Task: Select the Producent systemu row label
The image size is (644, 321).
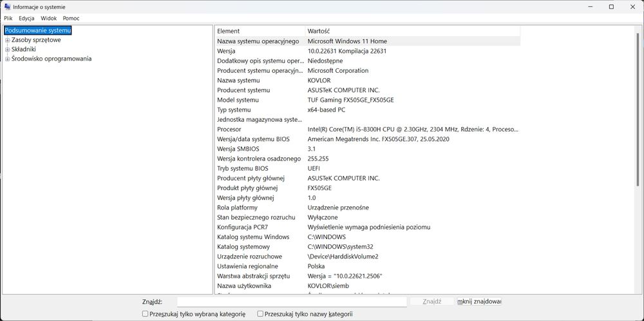Action: (x=243, y=90)
